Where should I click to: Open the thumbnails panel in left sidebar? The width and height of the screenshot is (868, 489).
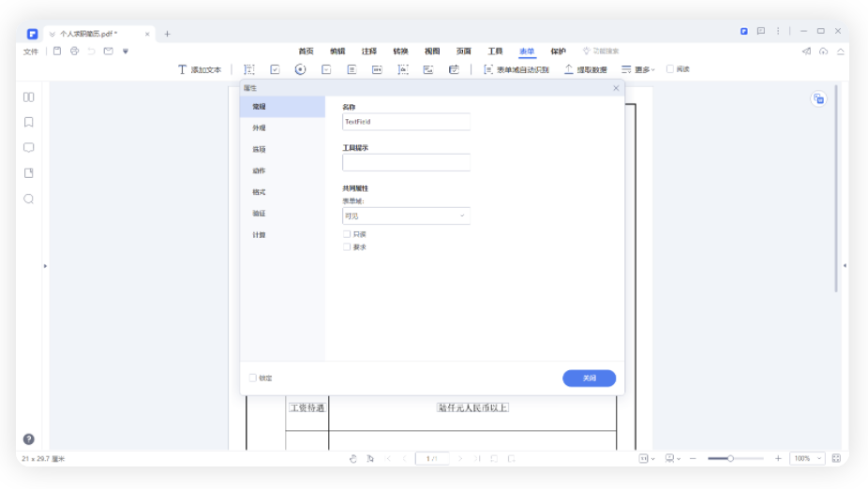(x=29, y=97)
